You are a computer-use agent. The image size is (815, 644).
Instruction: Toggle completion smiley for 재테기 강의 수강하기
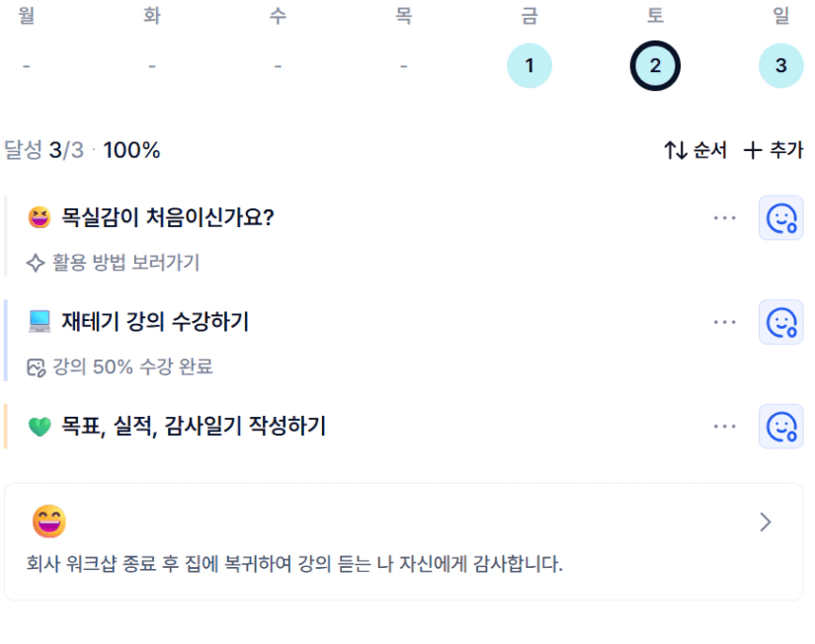(780, 322)
